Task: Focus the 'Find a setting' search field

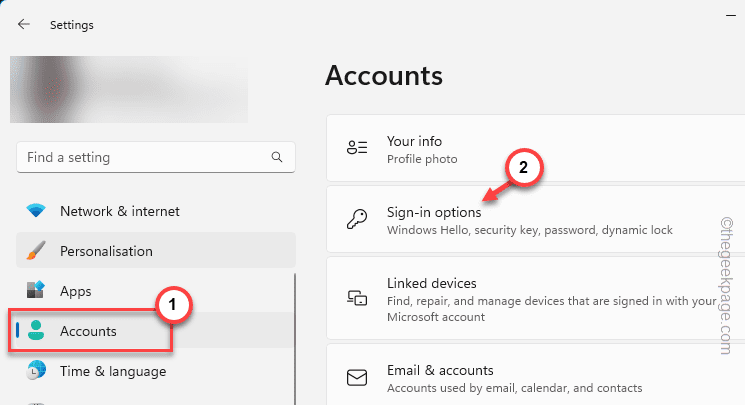Action: tap(140, 157)
